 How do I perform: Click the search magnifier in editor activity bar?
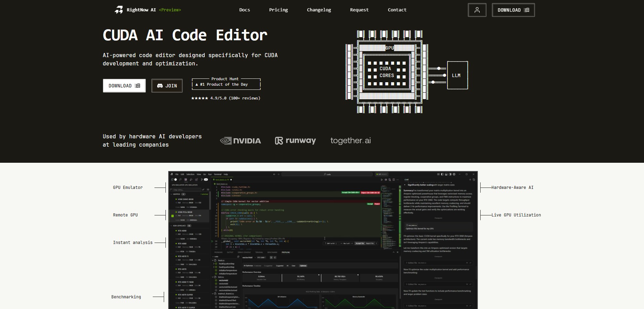click(180, 180)
